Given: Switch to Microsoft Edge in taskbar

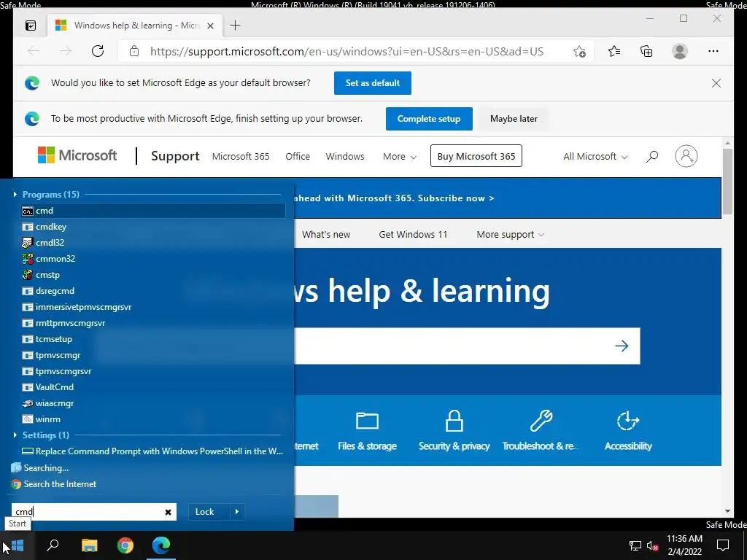Looking at the screenshot, I should coord(161,545).
